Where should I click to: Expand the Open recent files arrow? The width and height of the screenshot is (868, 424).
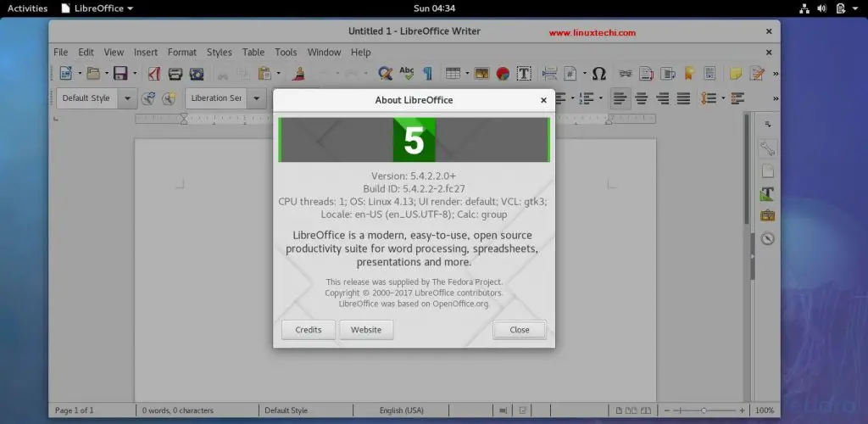point(106,73)
